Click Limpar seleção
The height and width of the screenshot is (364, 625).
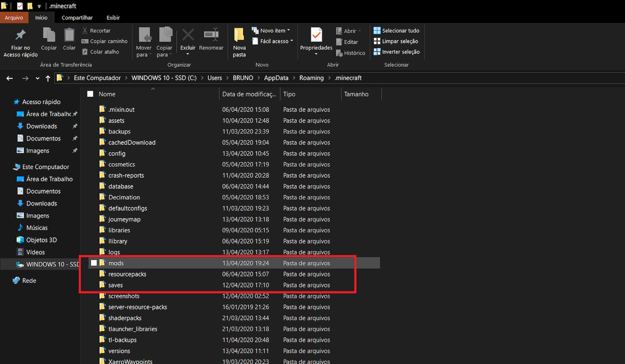click(x=395, y=41)
